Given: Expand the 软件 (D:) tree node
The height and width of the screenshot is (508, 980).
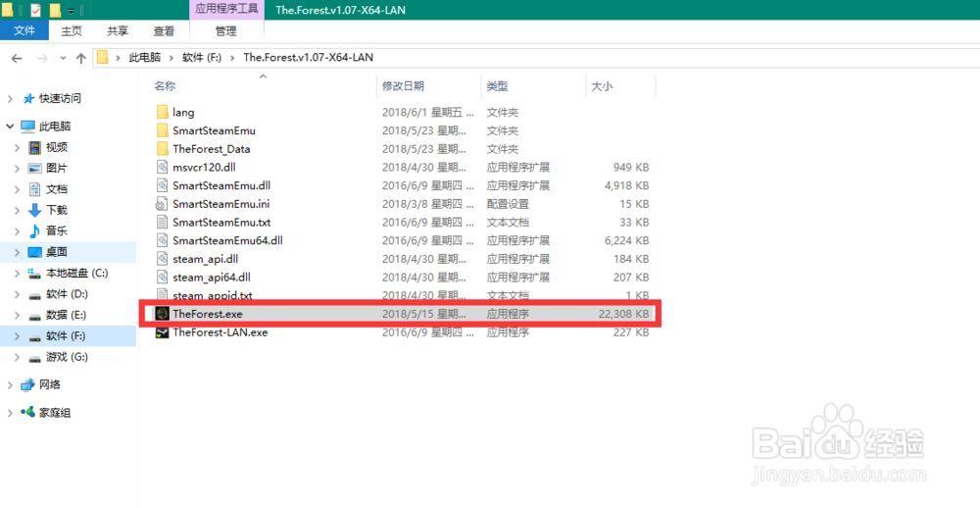Looking at the screenshot, I should tap(18, 294).
